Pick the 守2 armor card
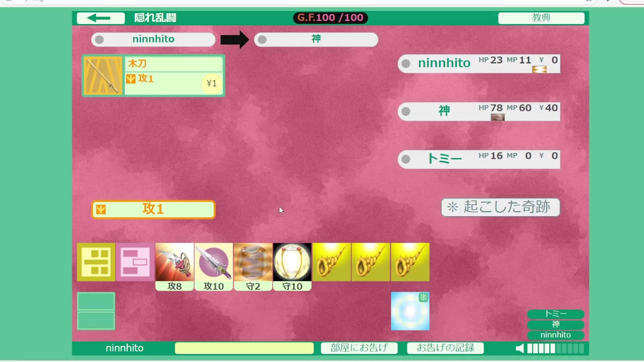Viewport: 644px width, 362px height. coord(253,267)
